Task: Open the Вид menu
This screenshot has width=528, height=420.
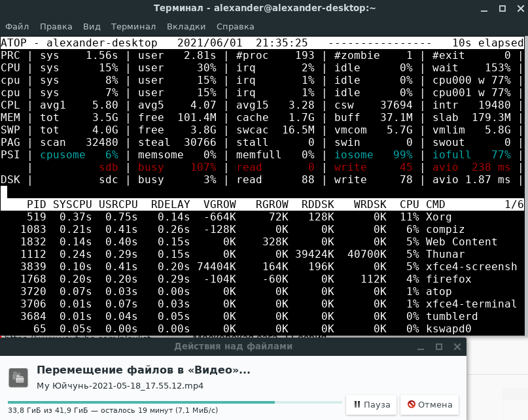Action: coord(92,27)
